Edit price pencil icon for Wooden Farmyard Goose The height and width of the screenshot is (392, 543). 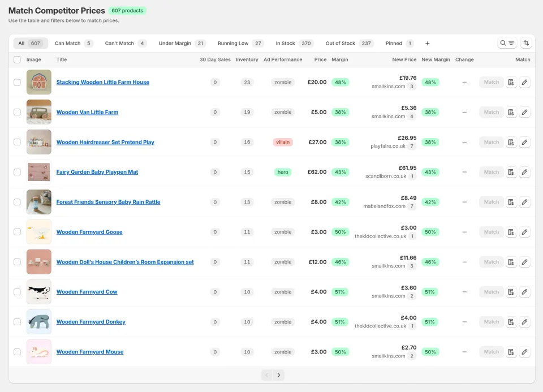[x=525, y=232]
